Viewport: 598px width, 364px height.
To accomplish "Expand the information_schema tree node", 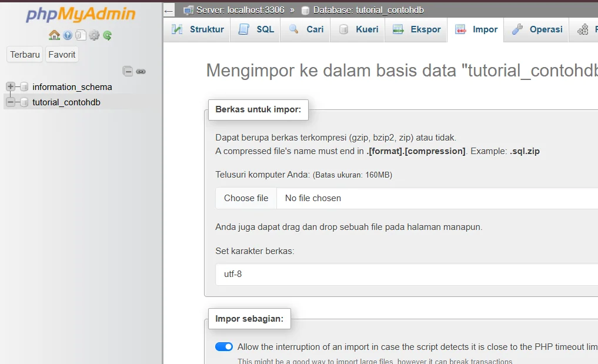I will 11,86.
